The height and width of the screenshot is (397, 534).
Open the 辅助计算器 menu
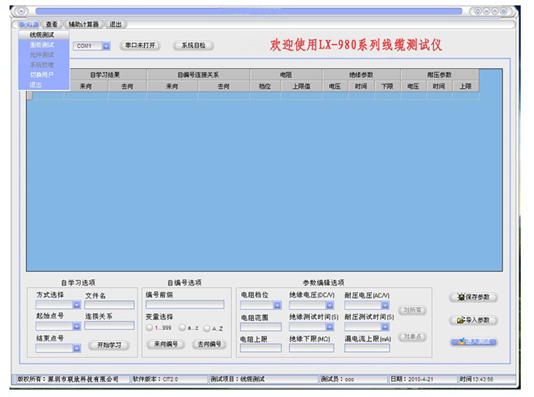click(83, 25)
